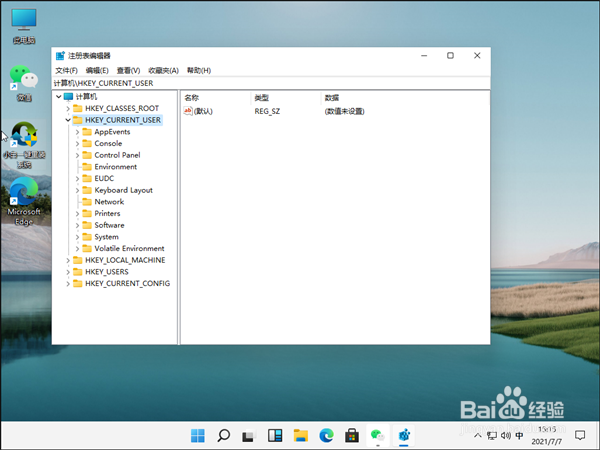Expand the Printers key arrow
The width and height of the screenshot is (600, 450).
coord(77,214)
